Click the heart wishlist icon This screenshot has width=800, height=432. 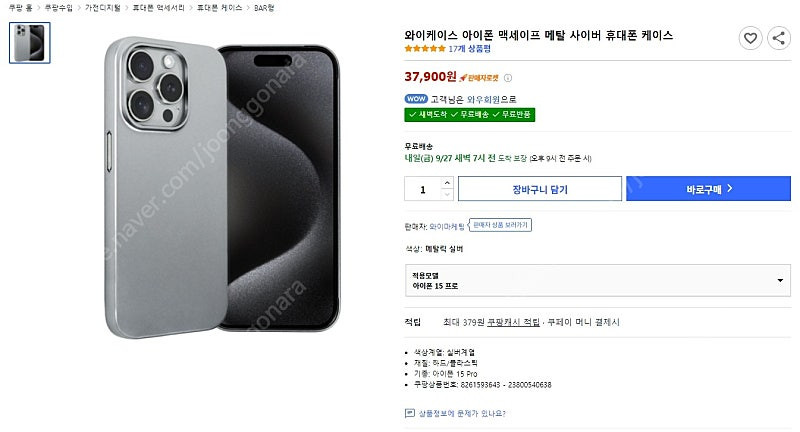pos(751,39)
